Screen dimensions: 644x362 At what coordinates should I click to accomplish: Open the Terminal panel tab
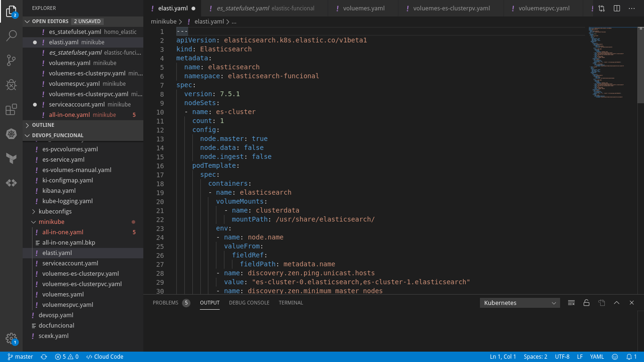click(x=291, y=303)
